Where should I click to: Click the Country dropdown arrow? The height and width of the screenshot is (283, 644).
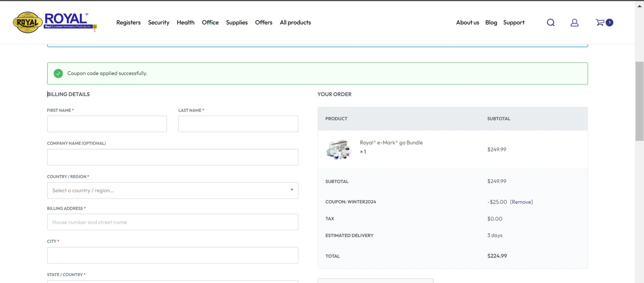click(292, 190)
